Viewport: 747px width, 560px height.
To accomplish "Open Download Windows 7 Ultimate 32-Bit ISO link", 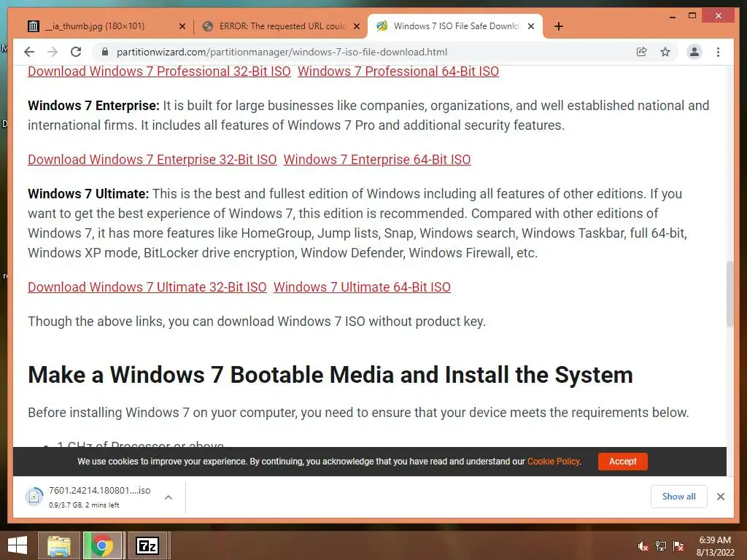I will tap(147, 287).
